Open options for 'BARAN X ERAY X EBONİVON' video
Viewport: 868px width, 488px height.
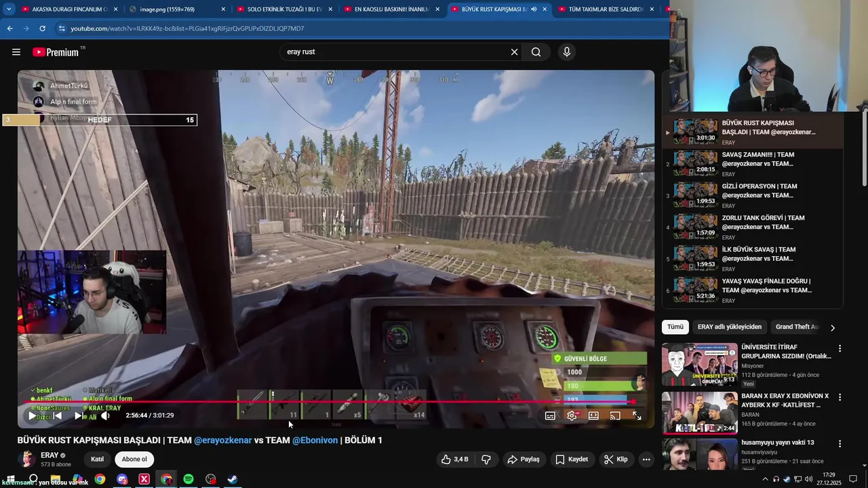pos(840,397)
